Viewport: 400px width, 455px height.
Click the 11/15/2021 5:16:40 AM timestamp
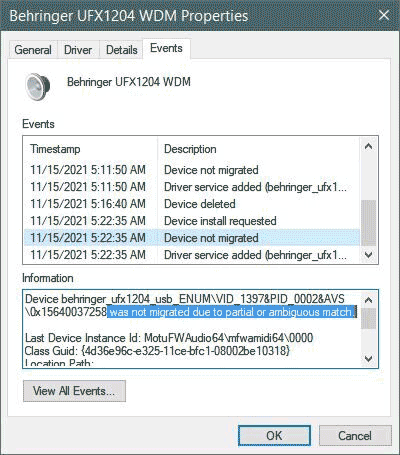click(x=88, y=204)
